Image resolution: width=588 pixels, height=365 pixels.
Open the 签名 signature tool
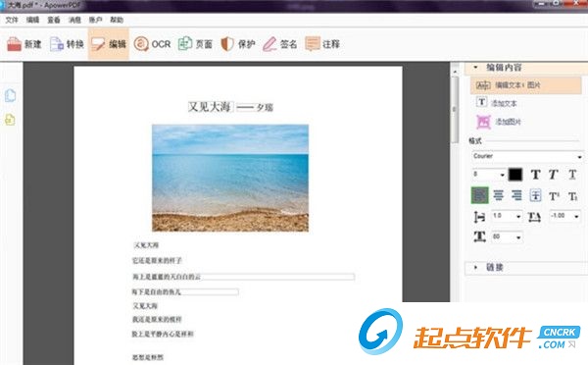click(279, 44)
